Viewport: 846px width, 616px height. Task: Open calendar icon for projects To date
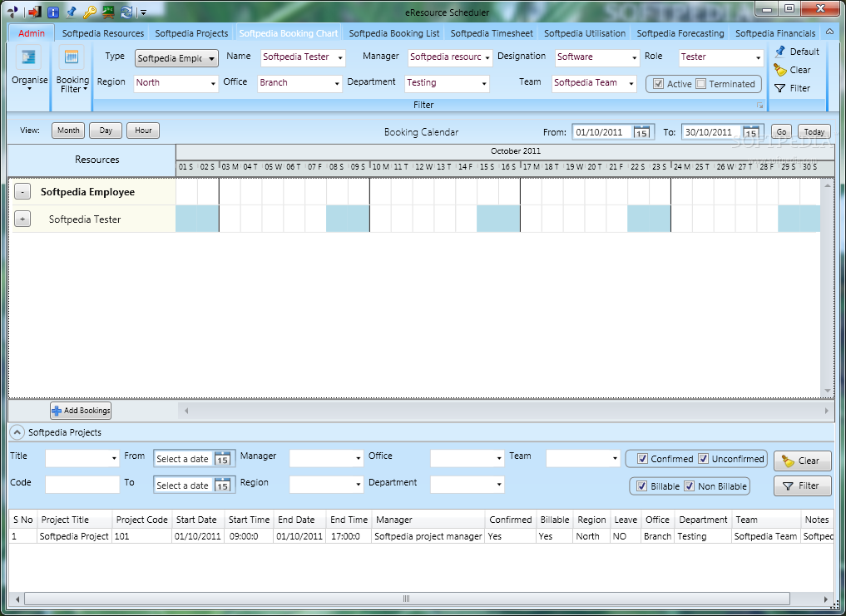(x=222, y=485)
